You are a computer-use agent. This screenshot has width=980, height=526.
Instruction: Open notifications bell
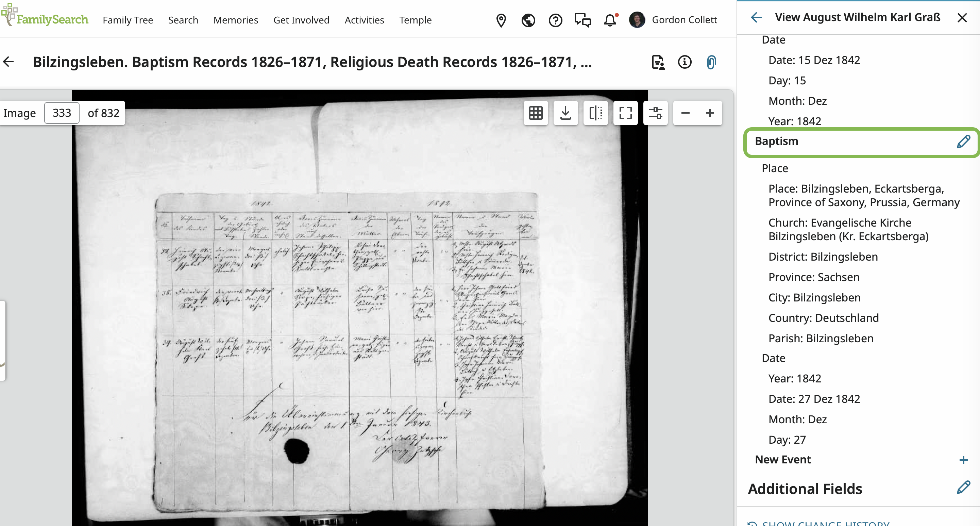[610, 20]
